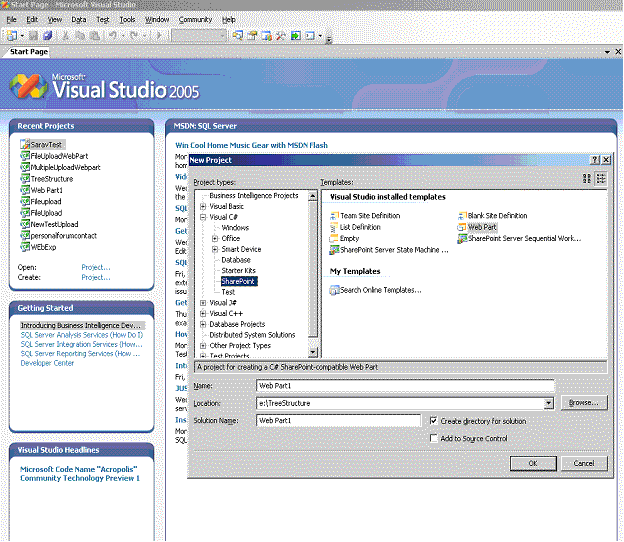Image resolution: width=624 pixels, height=542 pixels.
Task: Click the Command Window toolbar icon
Action: tap(310, 36)
